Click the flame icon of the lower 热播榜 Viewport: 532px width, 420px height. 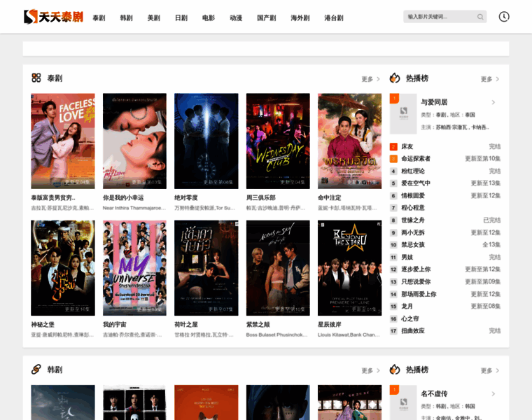tap(395, 370)
